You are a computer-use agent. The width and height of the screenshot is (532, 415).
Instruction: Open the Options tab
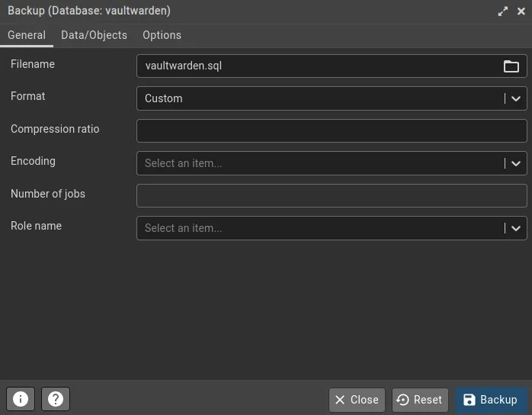(x=162, y=35)
